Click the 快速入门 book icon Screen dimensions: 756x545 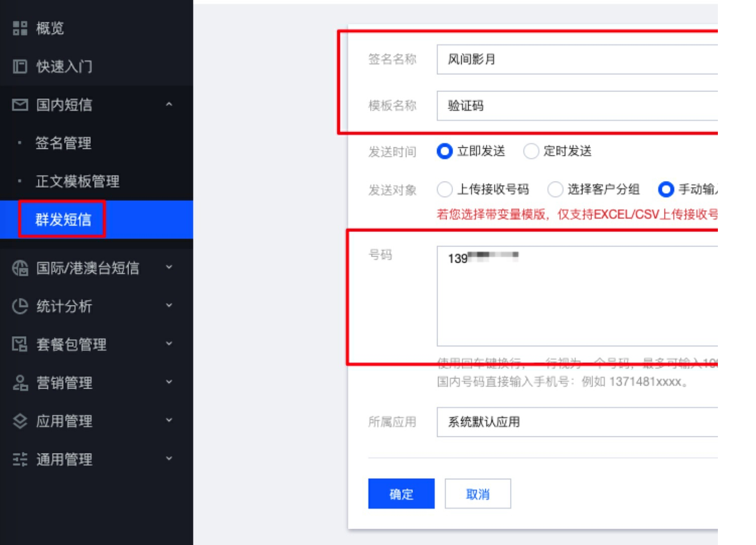(x=20, y=67)
